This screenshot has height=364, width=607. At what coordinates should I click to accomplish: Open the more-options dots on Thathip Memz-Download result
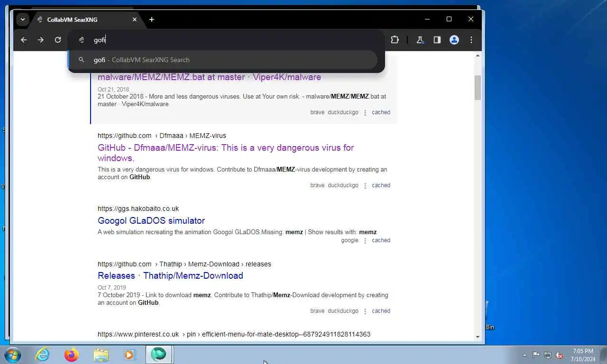[365, 311]
